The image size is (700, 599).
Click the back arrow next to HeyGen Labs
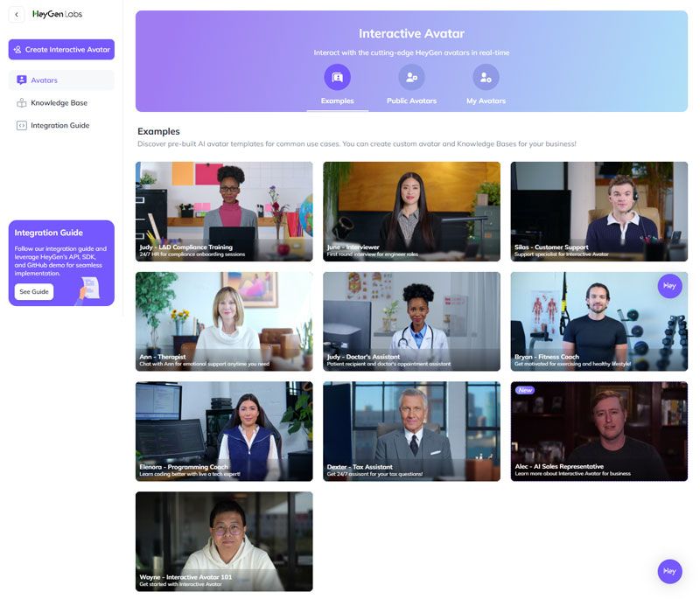coord(17,14)
